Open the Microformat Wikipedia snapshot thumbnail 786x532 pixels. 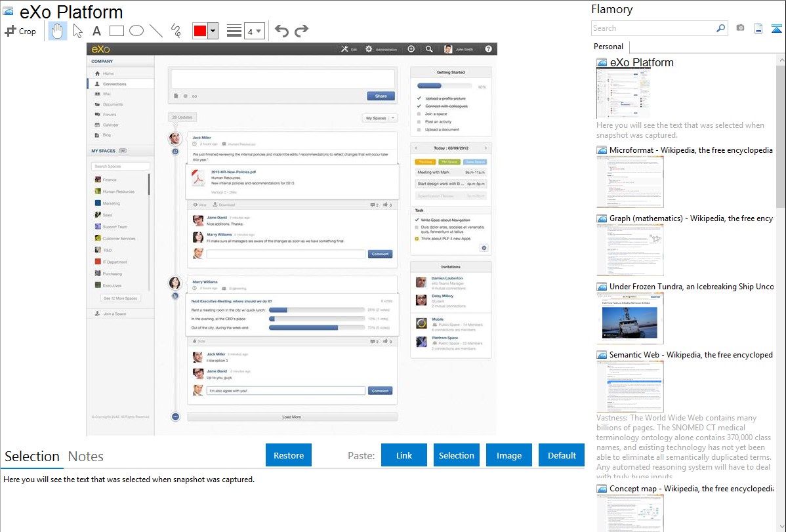(630, 182)
